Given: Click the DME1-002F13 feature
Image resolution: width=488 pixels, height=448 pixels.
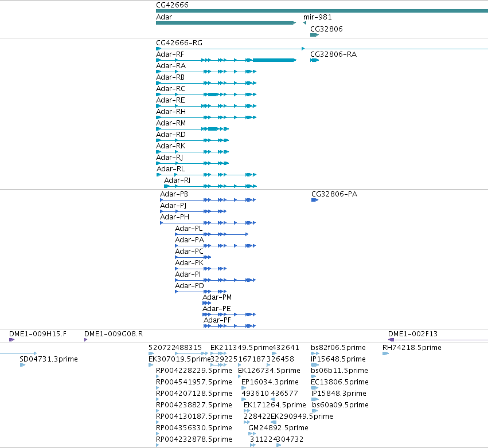Looking at the screenshot, I should (438, 340).
